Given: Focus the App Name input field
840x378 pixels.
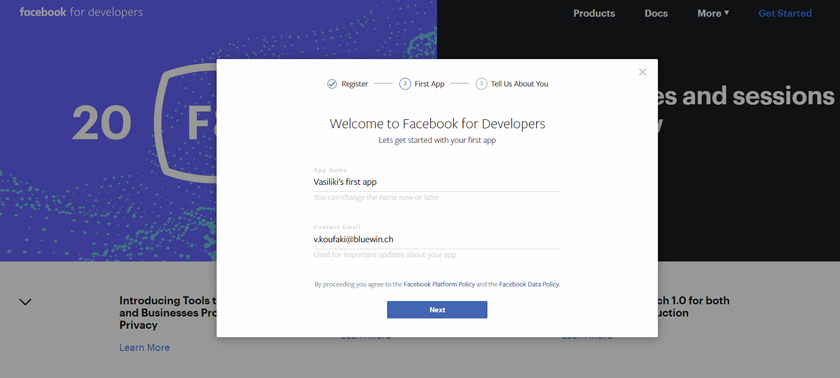Looking at the screenshot, I should click(x=437, y=182).
